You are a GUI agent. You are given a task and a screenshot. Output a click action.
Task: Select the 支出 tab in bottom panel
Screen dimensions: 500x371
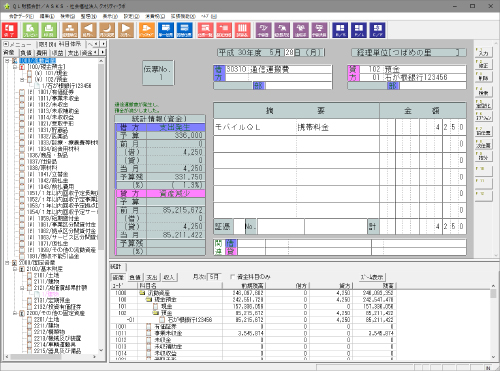pos(152,277)
